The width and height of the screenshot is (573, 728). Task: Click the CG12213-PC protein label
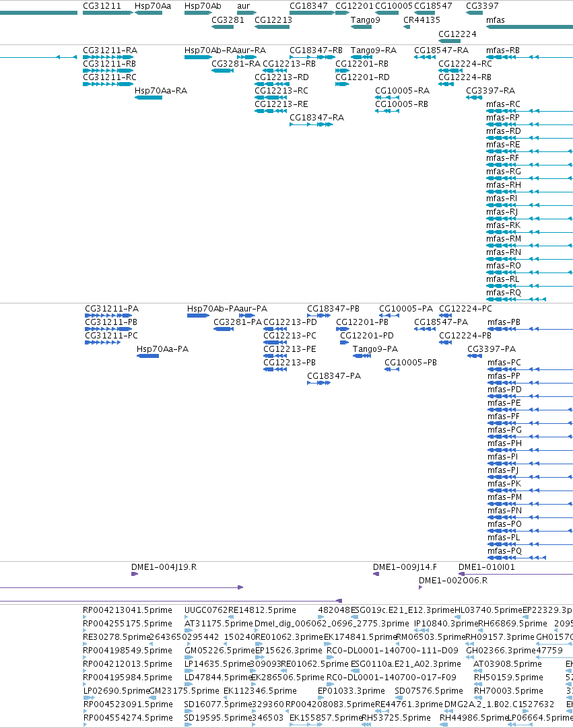coord(290,336)
